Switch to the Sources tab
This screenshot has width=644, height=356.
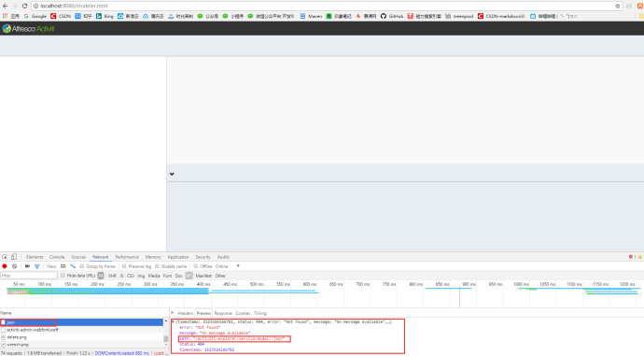pos(78,257)
